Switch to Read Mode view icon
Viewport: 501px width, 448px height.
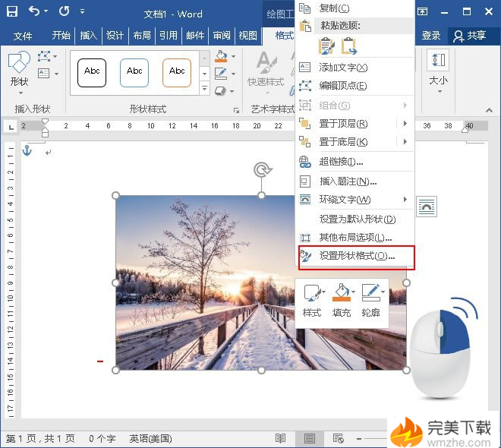(280, 438)
